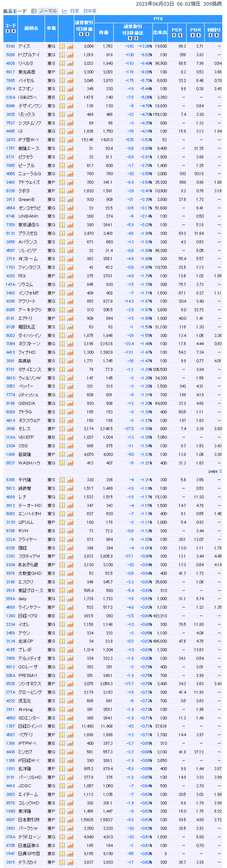Click the 銘柄名 column header
Viewport: 227px width, 868px height.
click(31, 28)
